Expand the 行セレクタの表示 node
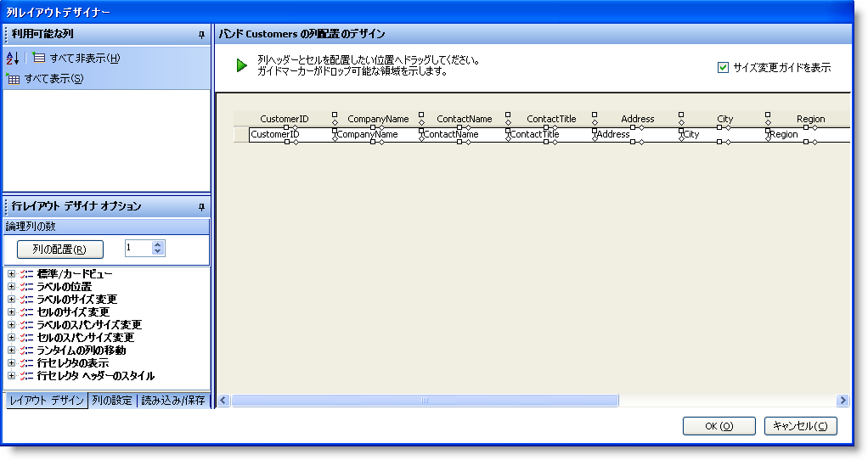This screenshot has width=868, height=460. 11,362
